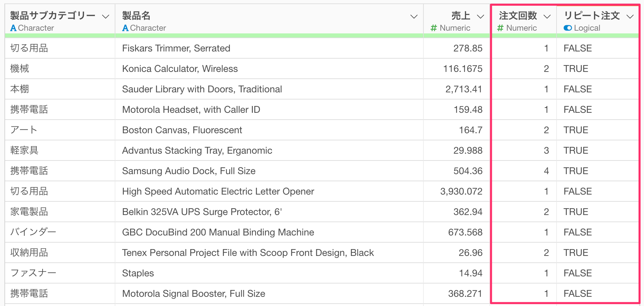
Task: Click the 製品名 column header title
Action: pyautogui.click(x=136, y=16)
